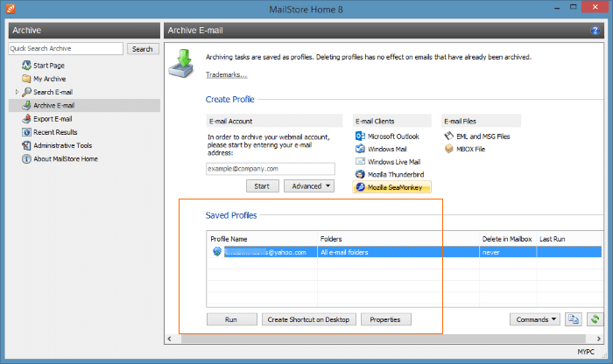
Task: Click the Create Shortcut on Desktop button
Action: [309, 319]
